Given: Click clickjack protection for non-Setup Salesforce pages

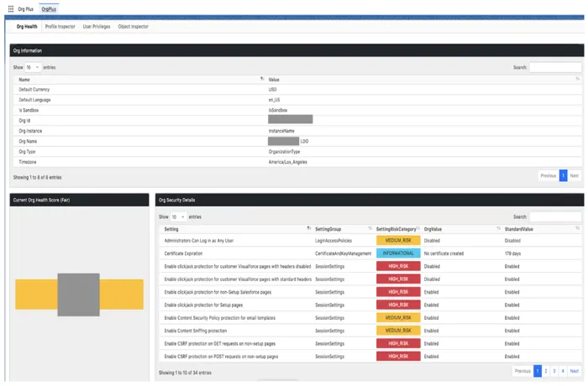Looking at the screenshot, I should pos(218,292).
